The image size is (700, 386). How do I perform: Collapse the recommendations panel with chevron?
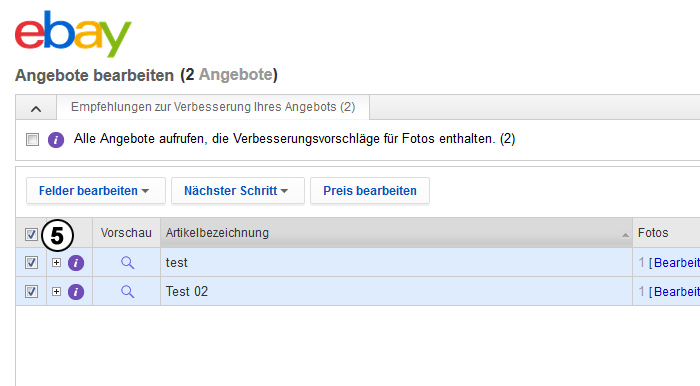(36, 108)
